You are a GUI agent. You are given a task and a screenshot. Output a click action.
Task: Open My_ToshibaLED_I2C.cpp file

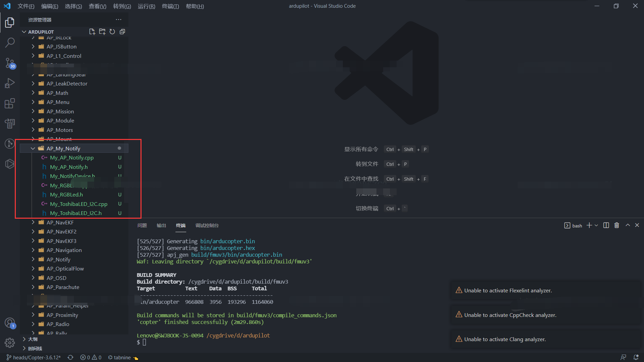tap(74, 204)
